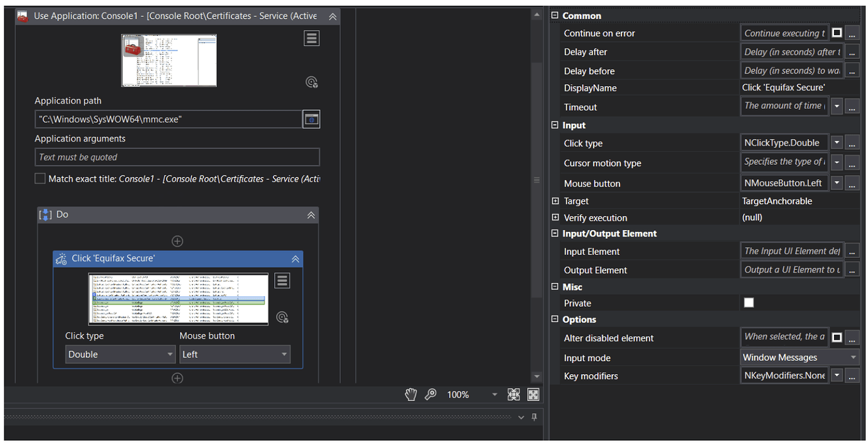Click the indicate-on-screen icon in Click activity
The height and width of the screenshot is (444, 868).
(x=282, y=317)
